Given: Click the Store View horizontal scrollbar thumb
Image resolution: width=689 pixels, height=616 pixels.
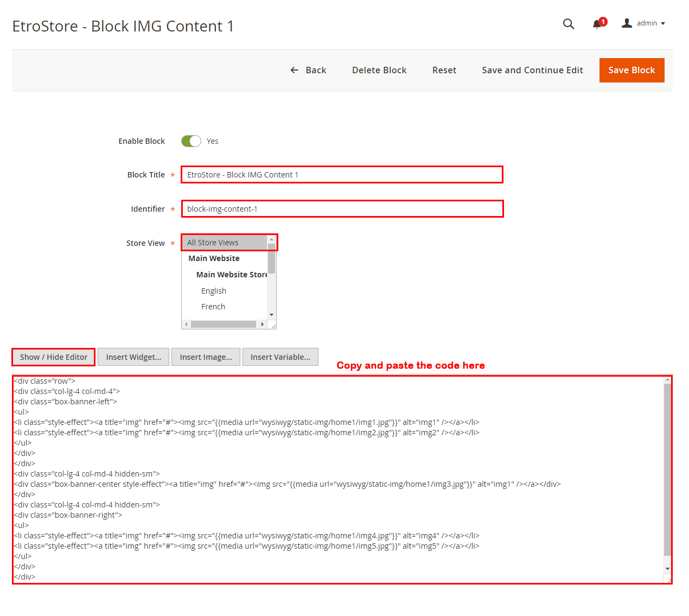Looking at the screenshot, I should coord(224,325).
